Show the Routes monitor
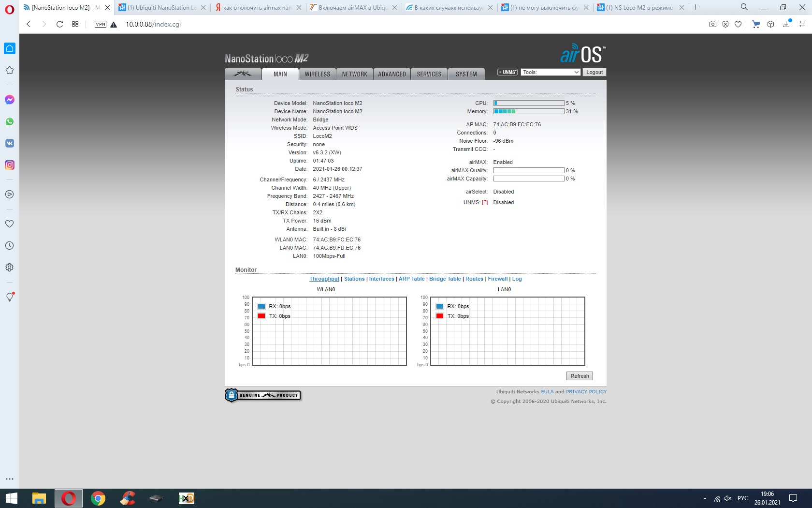 pos(474,279)
